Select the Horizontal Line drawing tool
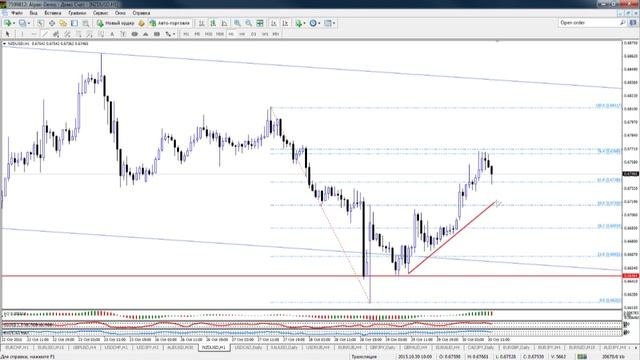Screen dimensions: 640x360 tap(33, 34)
